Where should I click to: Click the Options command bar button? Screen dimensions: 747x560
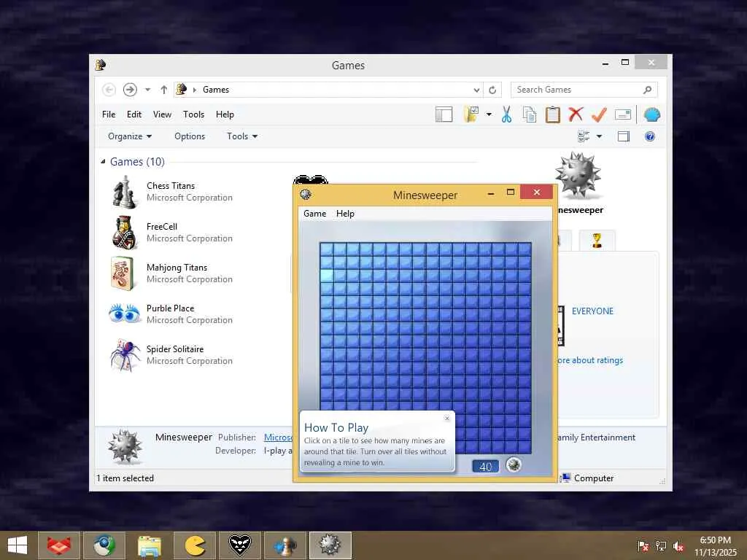click(x=190, y=136)
